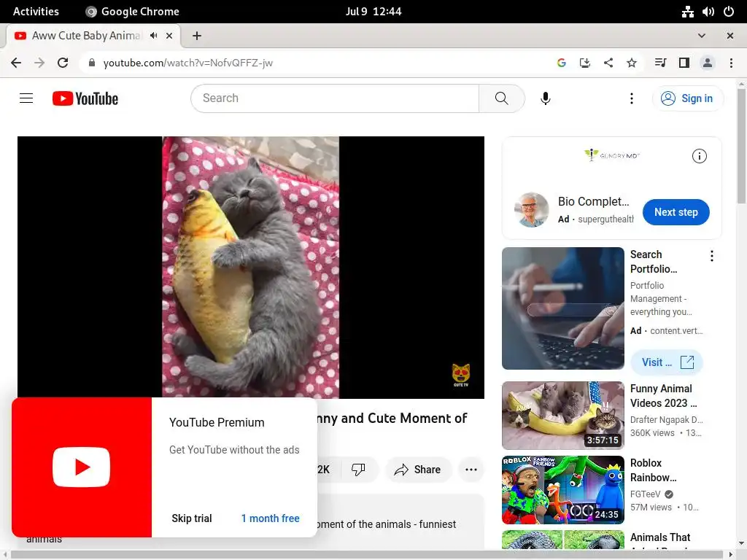Click the clock Jul 9 12:44
This screenshot has width=747, height=560.
[373, 12]
